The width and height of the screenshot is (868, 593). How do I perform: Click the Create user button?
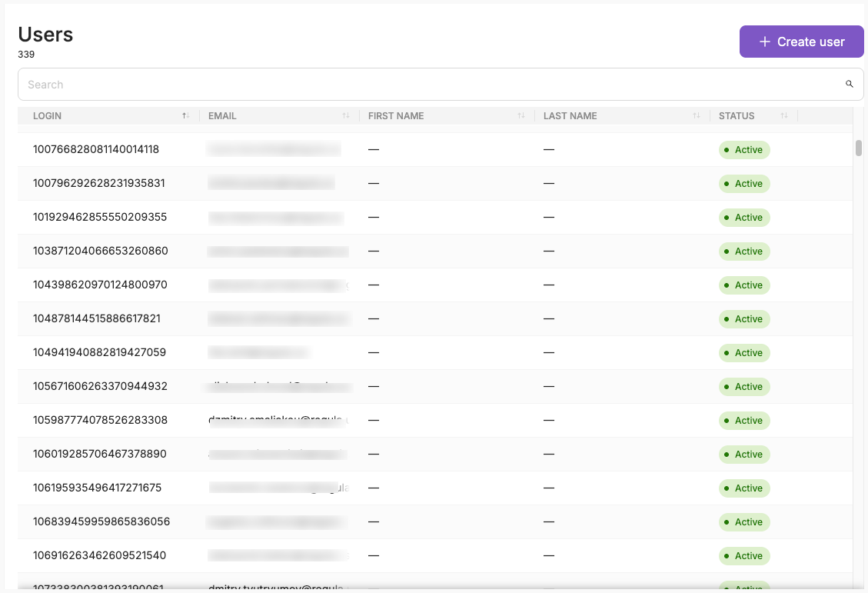pos(802,42)
